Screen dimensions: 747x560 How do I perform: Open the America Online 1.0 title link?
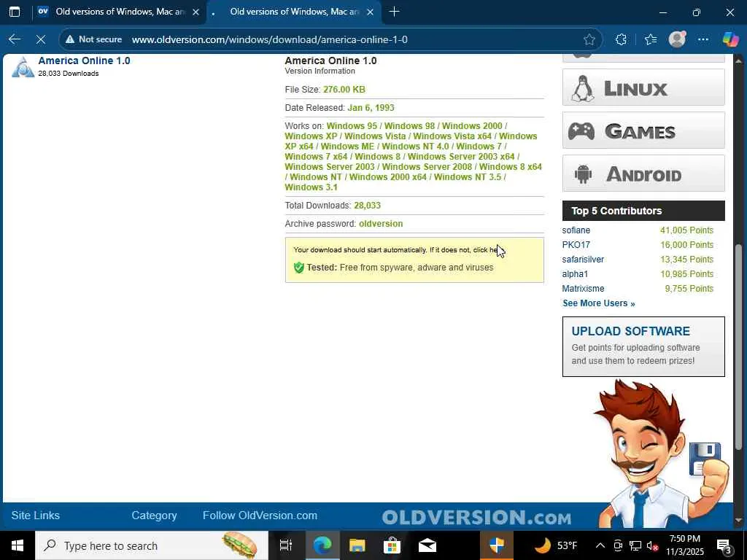pyautogui.click(x=85, y=61)
